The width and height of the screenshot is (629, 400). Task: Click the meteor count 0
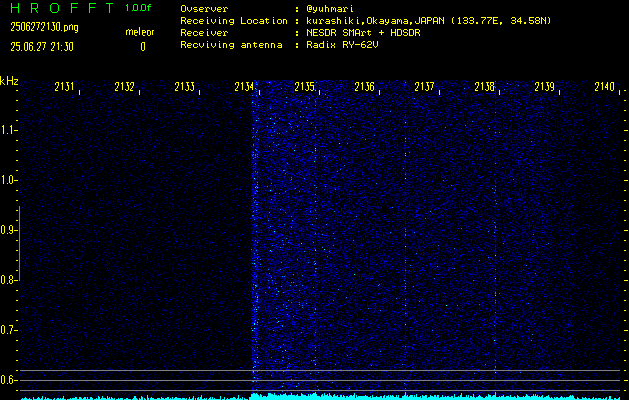tap(143, 47)
